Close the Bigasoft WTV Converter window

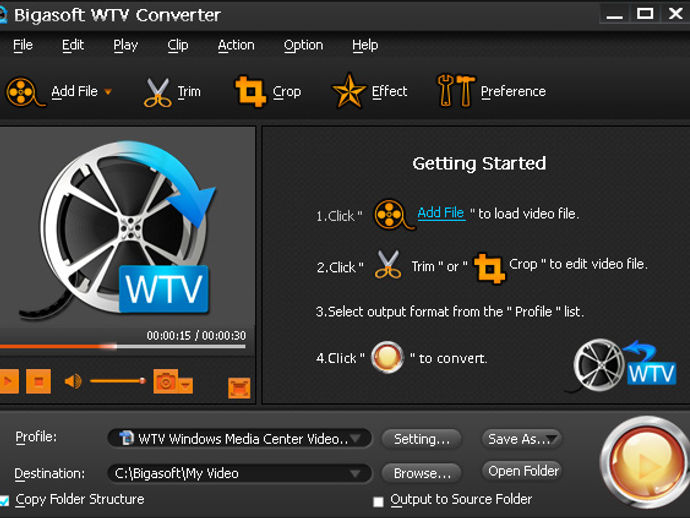(x=675, y=14)
